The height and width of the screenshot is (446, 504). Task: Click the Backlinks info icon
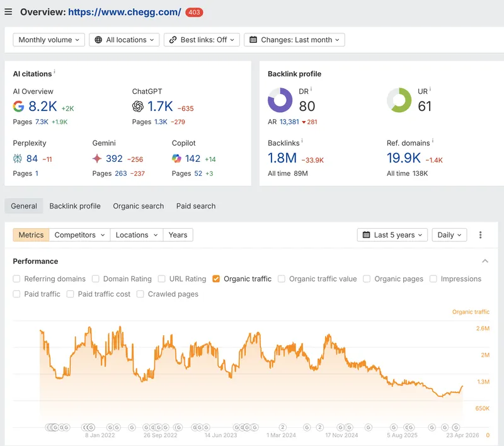point(302,140)
